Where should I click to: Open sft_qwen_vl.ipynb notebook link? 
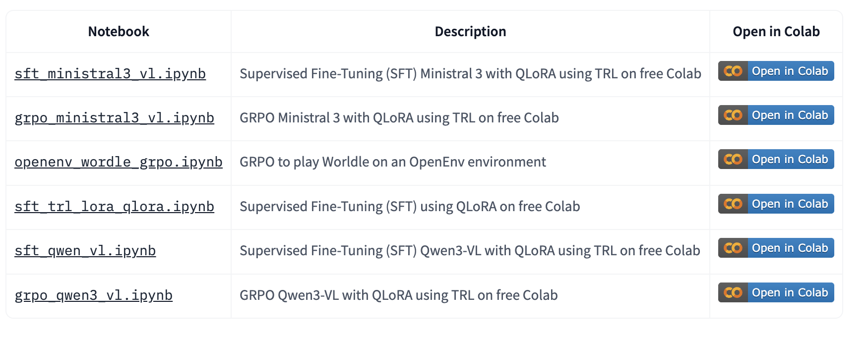[x=85, y=251]
